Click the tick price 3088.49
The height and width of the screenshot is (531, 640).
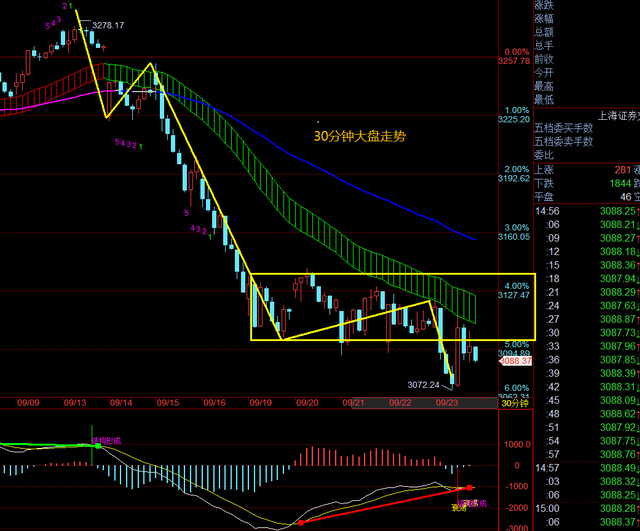click(618, 468)
